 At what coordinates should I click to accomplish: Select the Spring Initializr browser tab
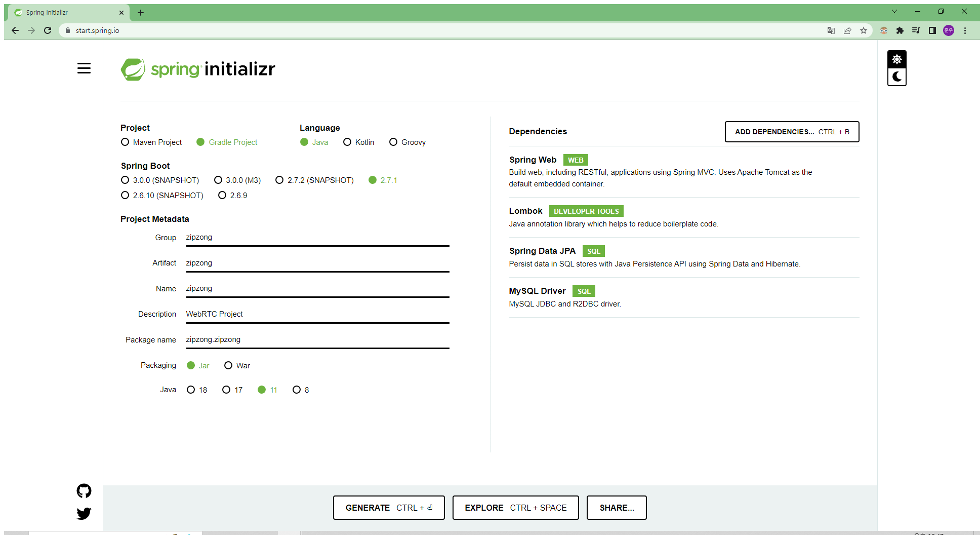point(68,13)
